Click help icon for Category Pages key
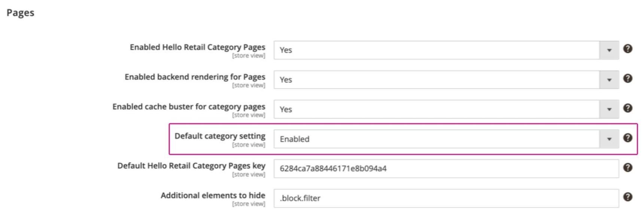This screenshot has height=221, width=644. 628,168
